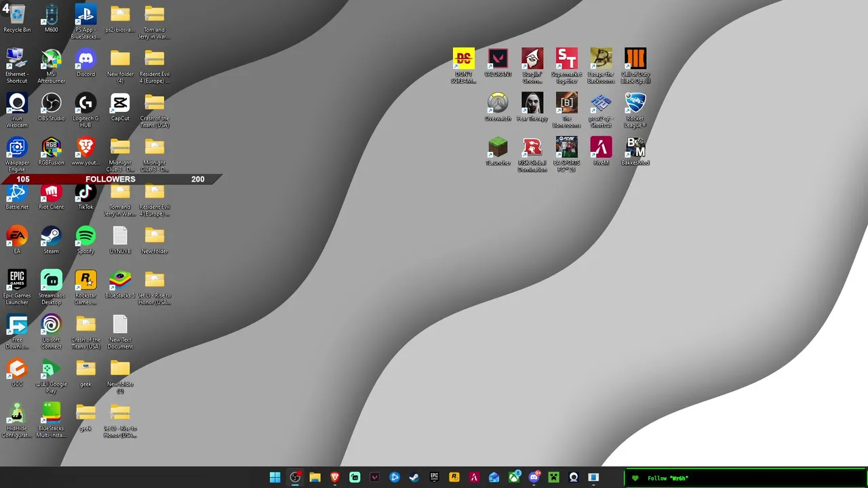The width and height of the screenshot is (868, 488).
Task: Open the Discord desktop shortcut
Action: pyautogui.click(x=85, y=63)
